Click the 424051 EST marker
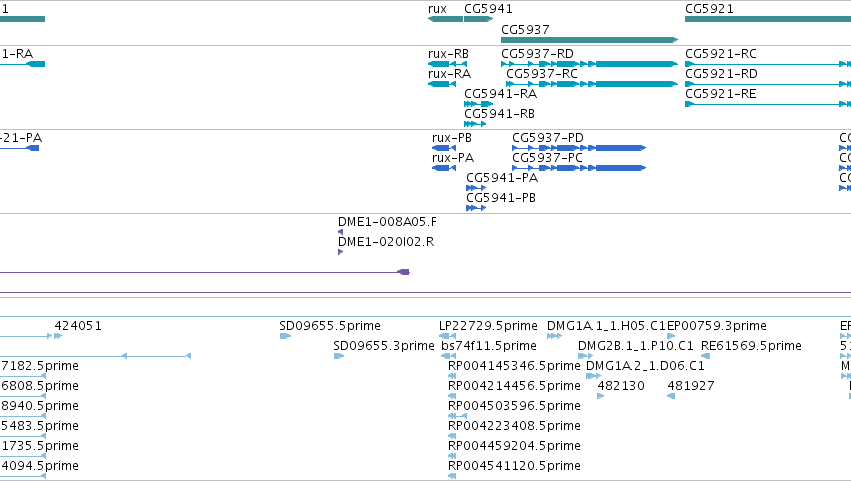 tap(58, 337)
